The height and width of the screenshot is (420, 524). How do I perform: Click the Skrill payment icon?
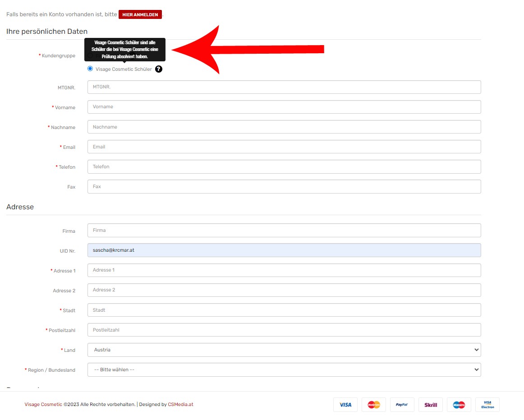click(x=431, y=405)
